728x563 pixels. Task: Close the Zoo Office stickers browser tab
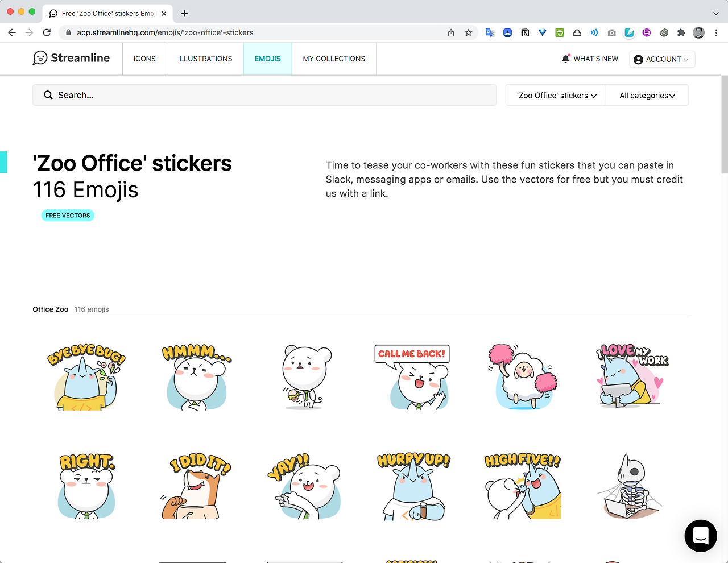[x=164, y=13]
